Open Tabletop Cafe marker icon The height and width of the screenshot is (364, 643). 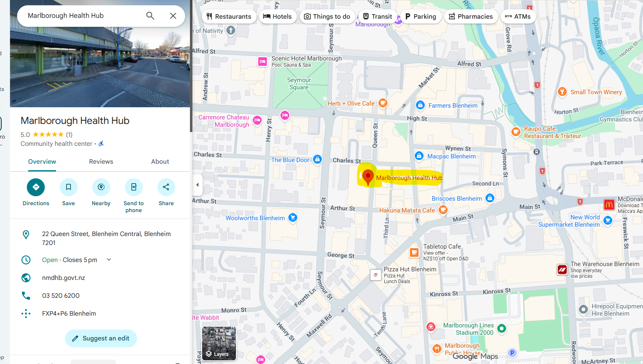click(x=414, y=253)
